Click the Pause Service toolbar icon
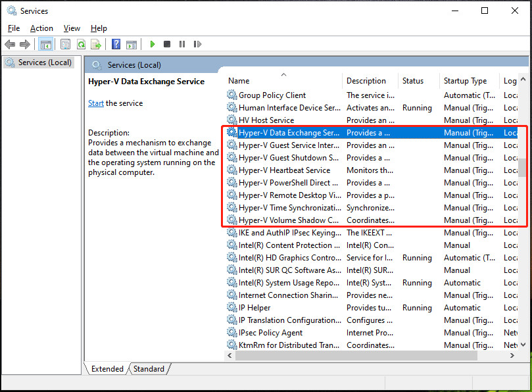The width and height of the screenshot is (532, 392). tap(182, 44)
